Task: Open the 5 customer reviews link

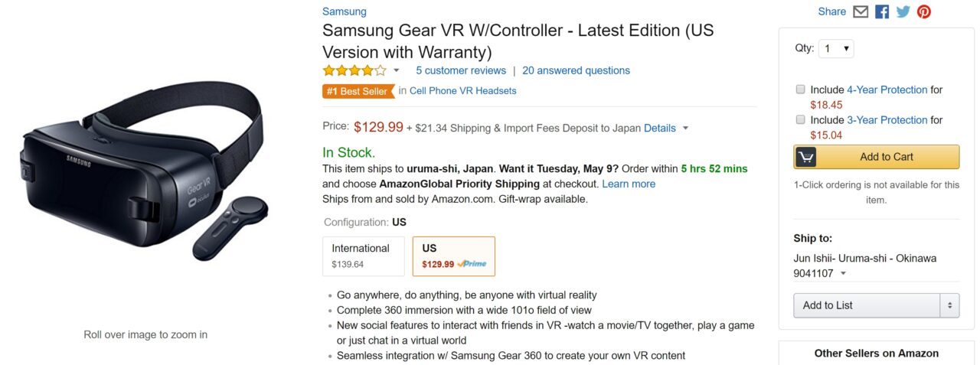Action: [x=461, y=70]
